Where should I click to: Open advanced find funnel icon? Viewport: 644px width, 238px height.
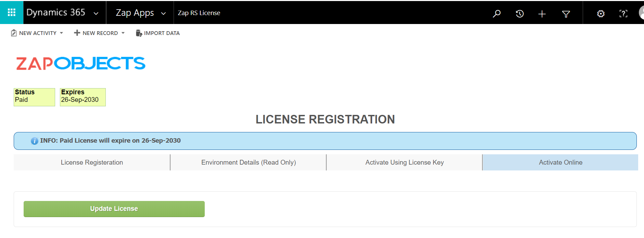pos(566,14)
